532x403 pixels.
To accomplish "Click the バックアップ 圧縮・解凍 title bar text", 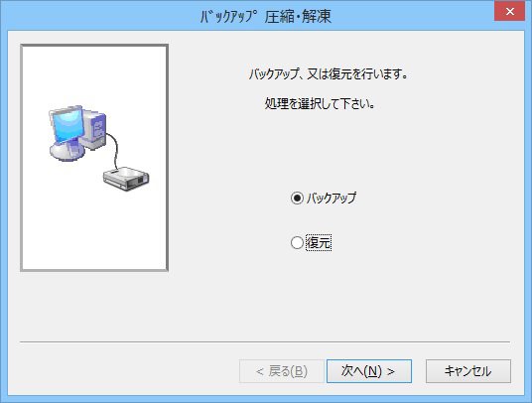I will [x=266, y=16].
